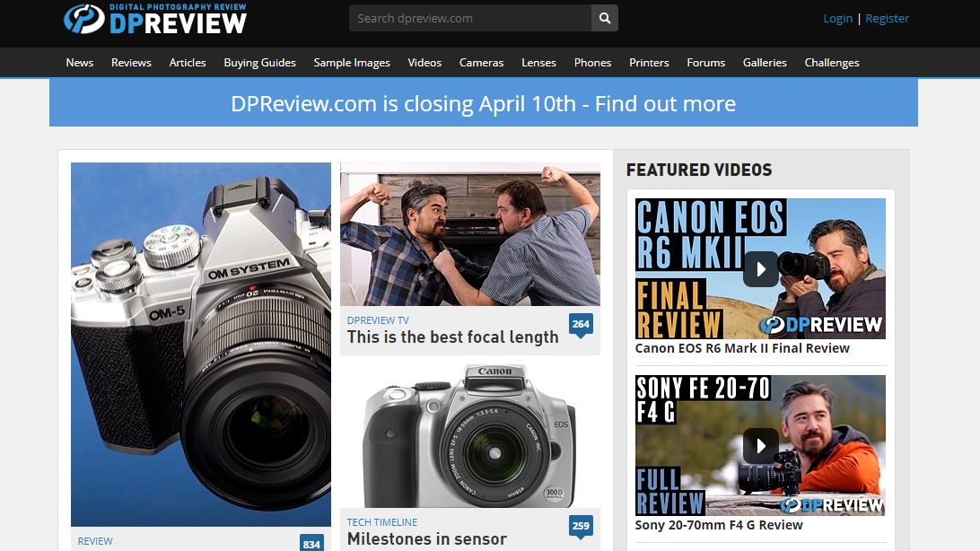Go to the Phones section
Viewport: 980px width, 551px height.
point(592,63)
